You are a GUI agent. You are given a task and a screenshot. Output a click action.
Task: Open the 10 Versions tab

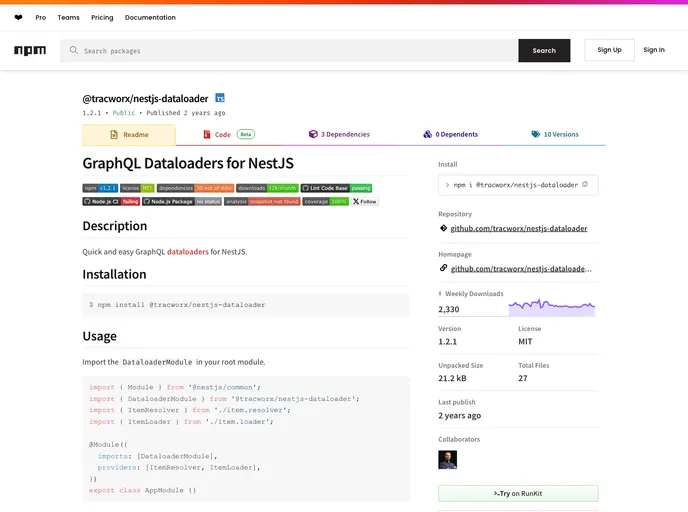tap(555, 134)
